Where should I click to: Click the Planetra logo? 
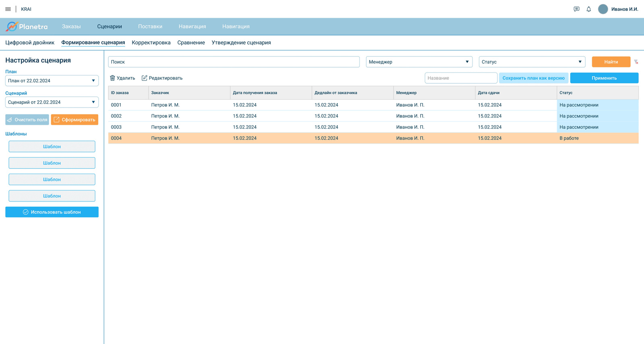coord(27,27)
